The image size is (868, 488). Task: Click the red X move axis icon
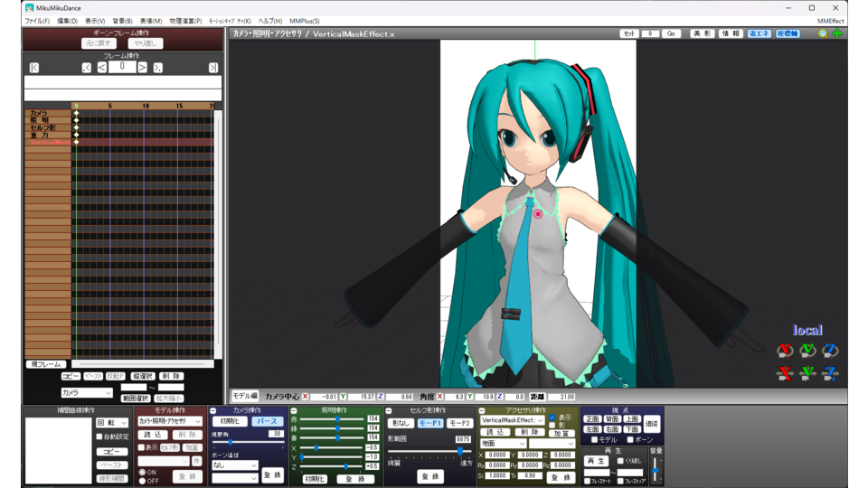[x=785, y=373]
